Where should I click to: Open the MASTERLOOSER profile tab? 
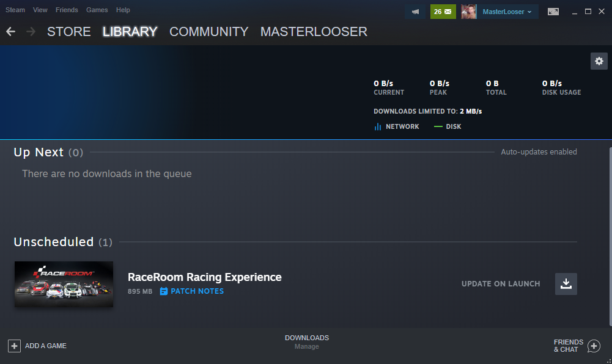point(314,32)
